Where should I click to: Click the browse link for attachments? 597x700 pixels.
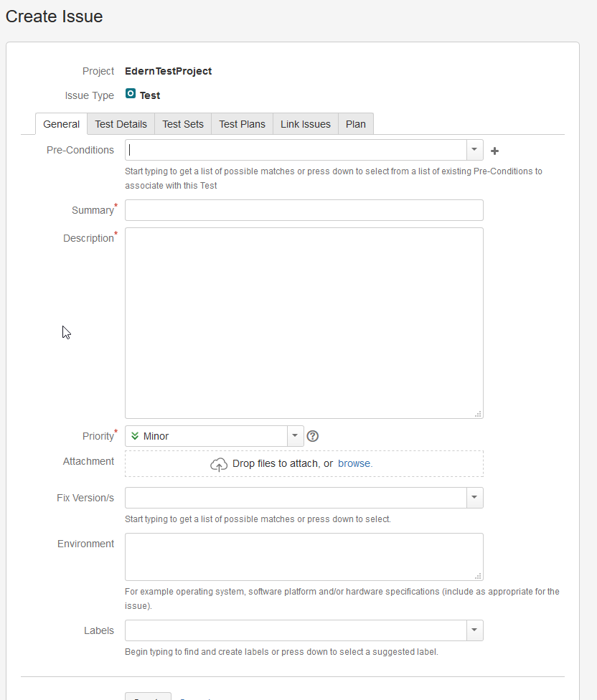point(354,463)
